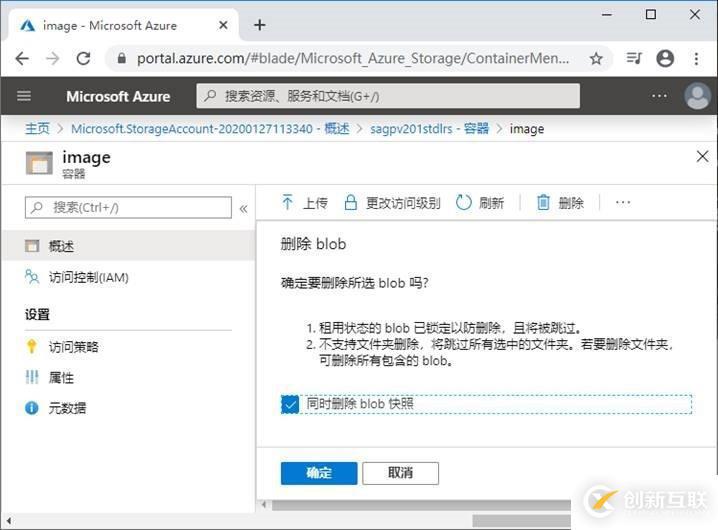Click the refresh circular arrow icon

pyautogui.click(x=463, y=202)
